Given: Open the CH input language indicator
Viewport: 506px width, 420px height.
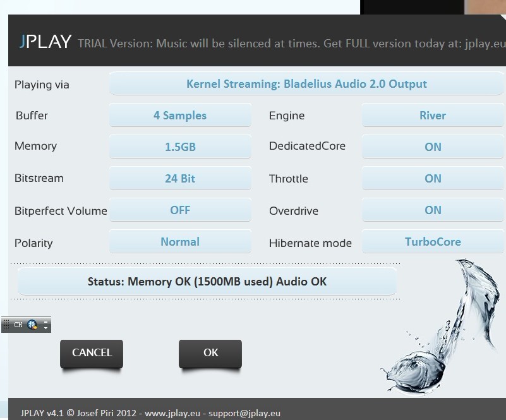Looking at the screenshot, I should [x=18, y=325].
